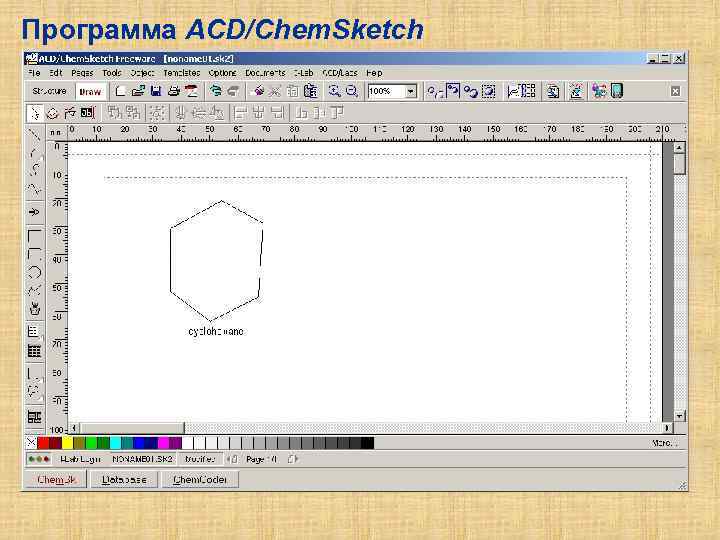The height and width of the screenshot is (540, 720).
Task: Click the Print icon in toolbar
Action: (x=174, y=91)
